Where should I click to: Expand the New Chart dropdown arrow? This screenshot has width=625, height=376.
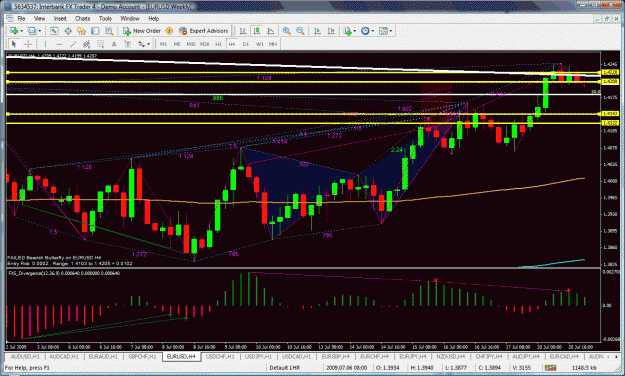click(x=22, y=31)
